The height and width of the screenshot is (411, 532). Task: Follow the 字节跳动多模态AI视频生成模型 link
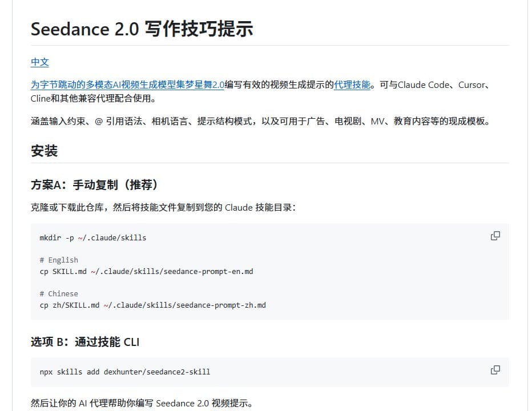click(127, 84)
